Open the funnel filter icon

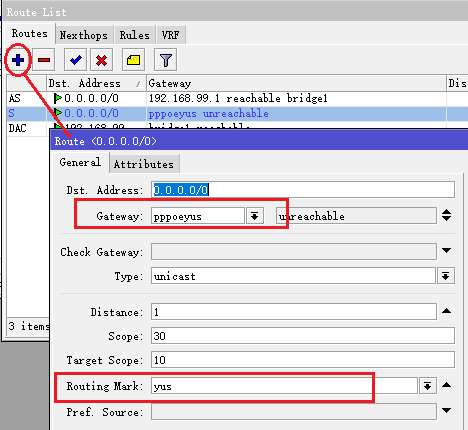pos(165,60)
